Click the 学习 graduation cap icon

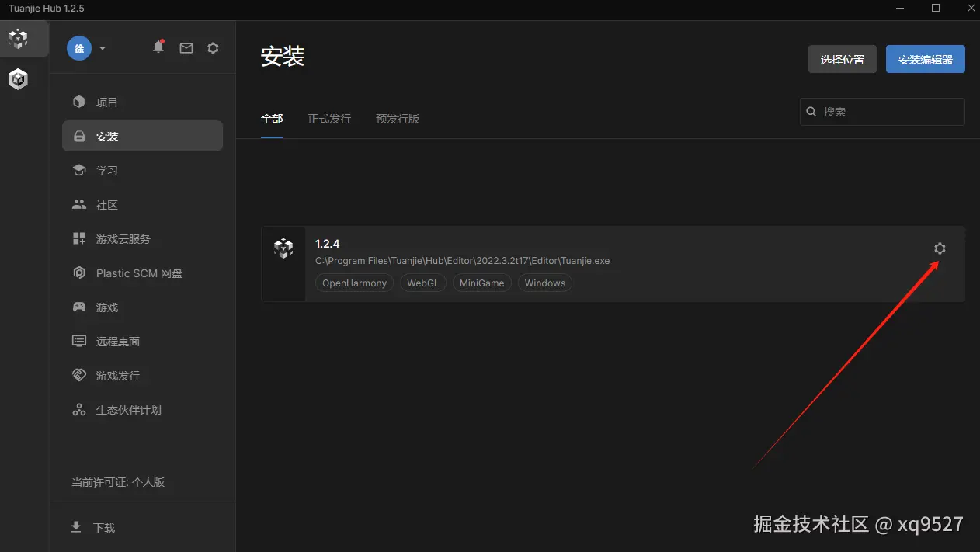(78, 170)
